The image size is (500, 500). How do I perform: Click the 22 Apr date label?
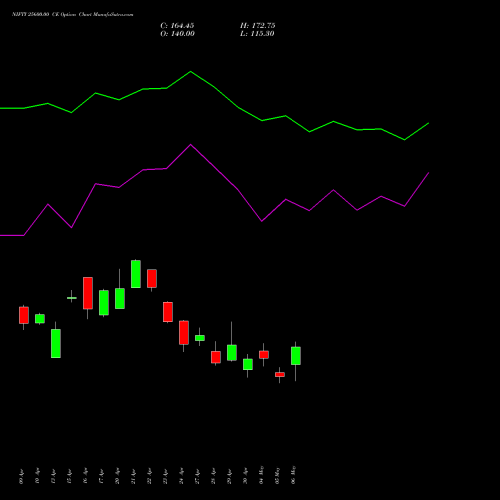point(149,476)
